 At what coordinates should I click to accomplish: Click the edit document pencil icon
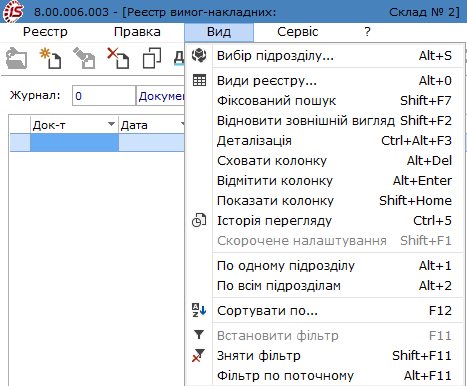[84, 58]
